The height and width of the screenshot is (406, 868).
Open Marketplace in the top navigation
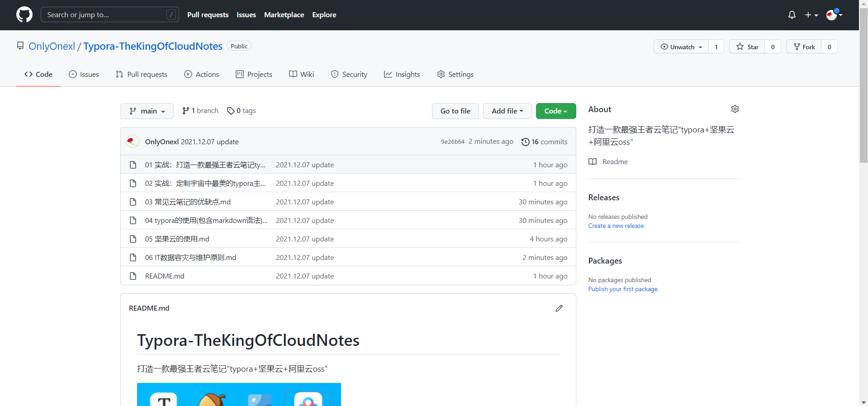284,14
